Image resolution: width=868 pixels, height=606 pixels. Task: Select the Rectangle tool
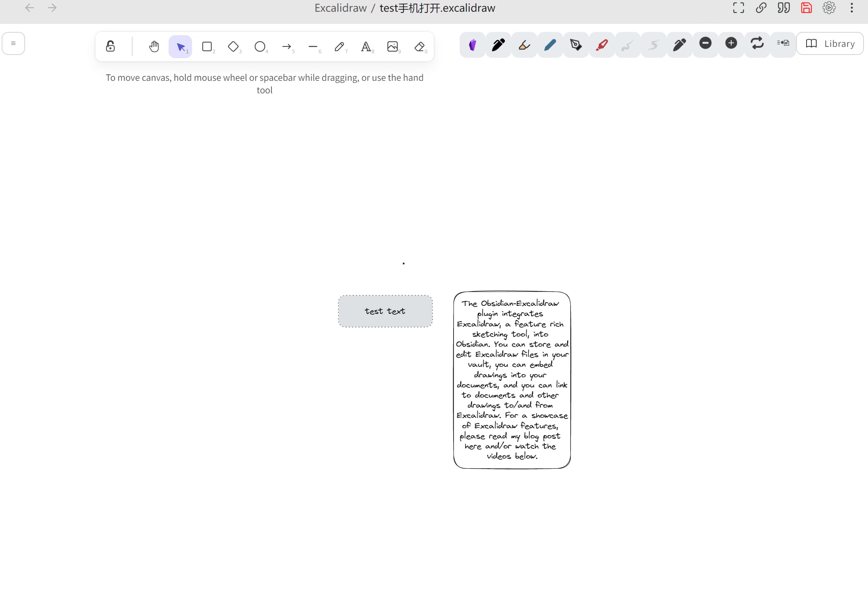point(207,46)
